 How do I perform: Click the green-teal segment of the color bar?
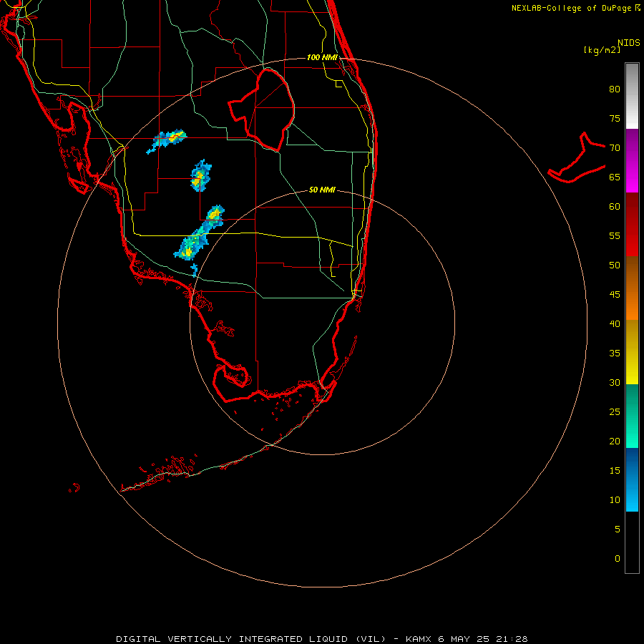click(632, 416)
